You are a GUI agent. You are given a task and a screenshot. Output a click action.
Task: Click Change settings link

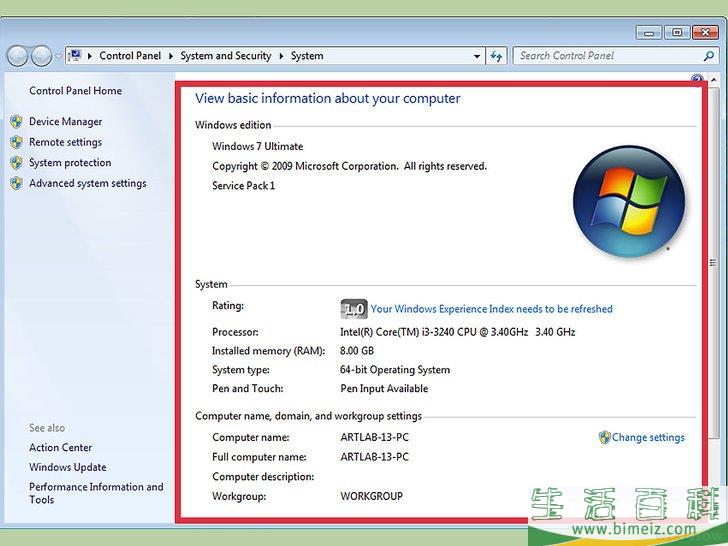[648, 437]
